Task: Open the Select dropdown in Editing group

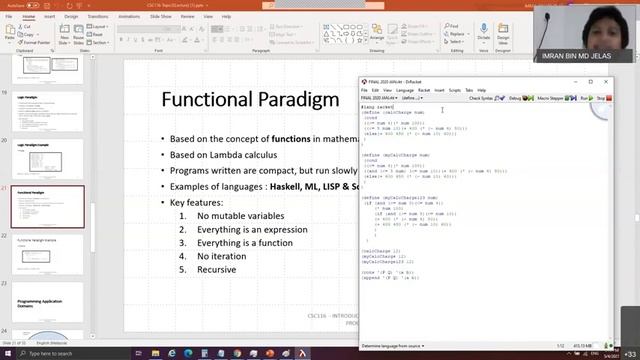Action: [x=453, y=42]
